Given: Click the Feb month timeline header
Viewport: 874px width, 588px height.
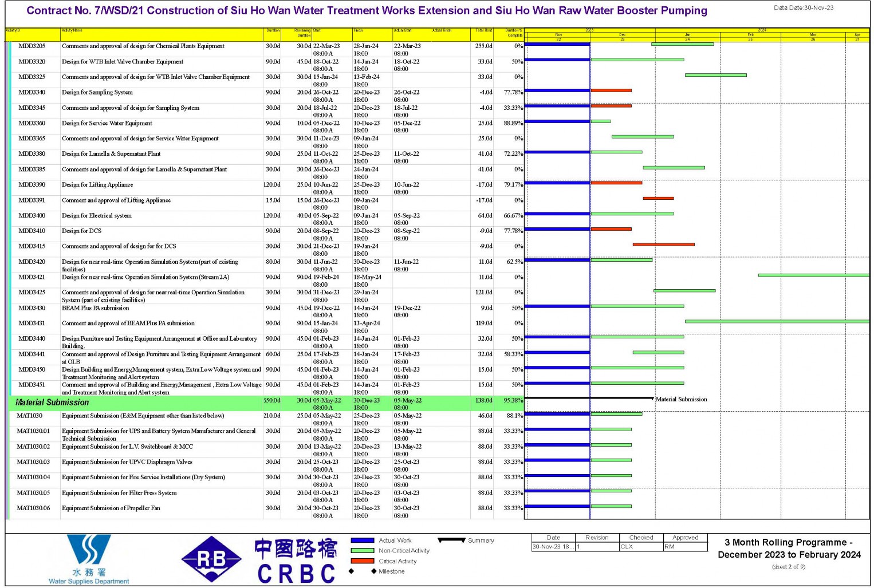Looking at the screenshot, I should (750, 35).
